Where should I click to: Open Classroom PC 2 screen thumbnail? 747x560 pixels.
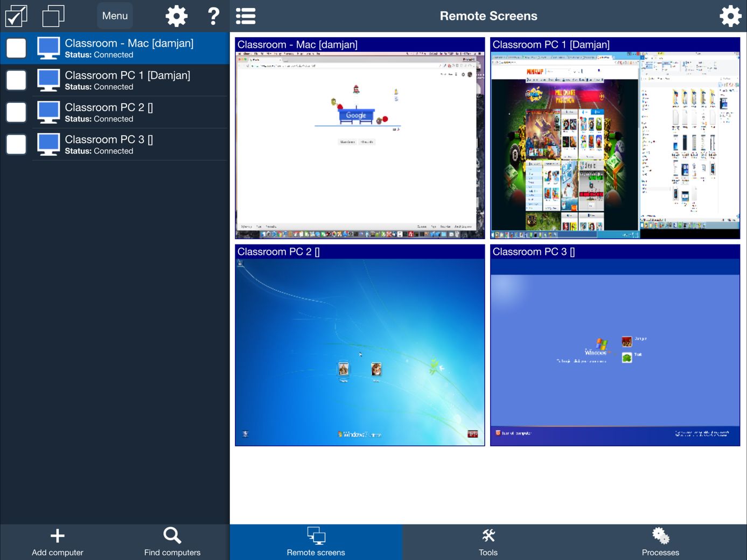[x=360, y=350]
